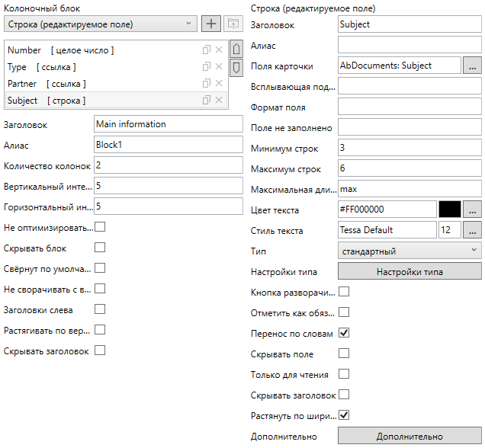Screen dimensions: 485x448
Task: Move selected item down with arrow icon
Action: [236, 68]
